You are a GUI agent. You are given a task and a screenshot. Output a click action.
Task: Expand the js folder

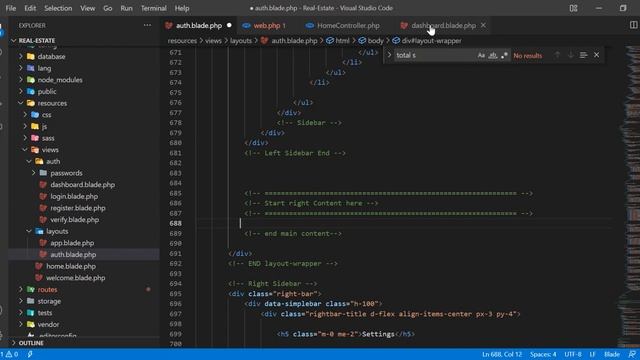point(44,127)
